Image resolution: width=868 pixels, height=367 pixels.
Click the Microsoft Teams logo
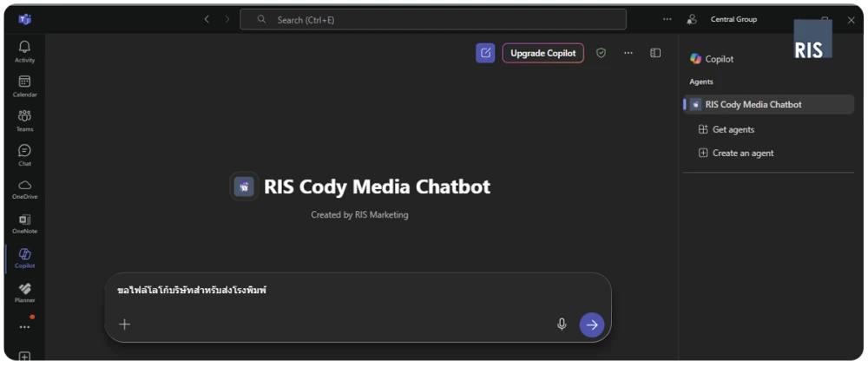24,19
